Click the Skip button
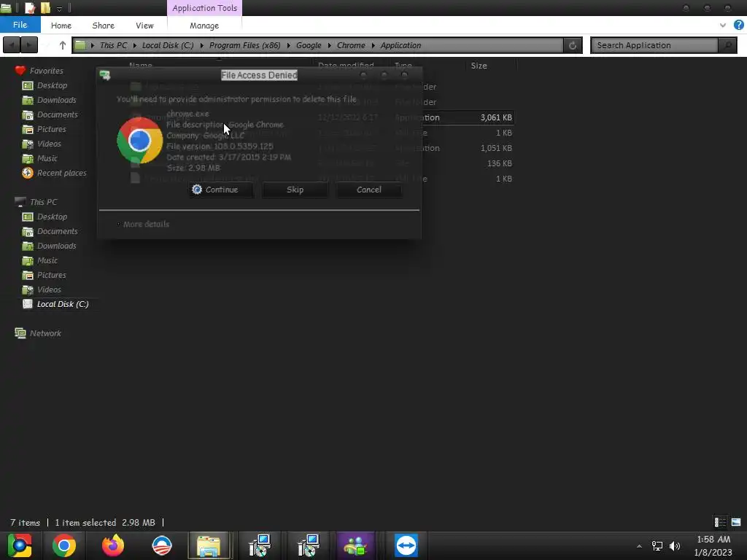The image size is (747, 560). (x=295, y=190)
